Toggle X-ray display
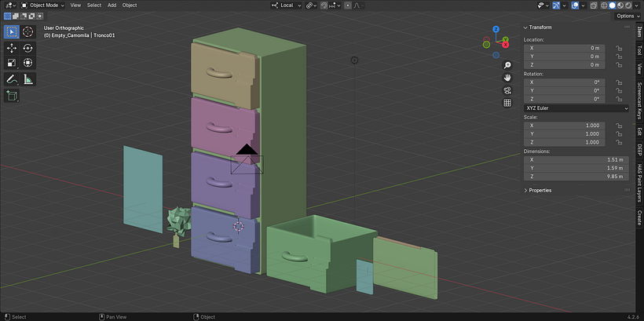Viewport: 644px width, 321px height. coord(594,5)
